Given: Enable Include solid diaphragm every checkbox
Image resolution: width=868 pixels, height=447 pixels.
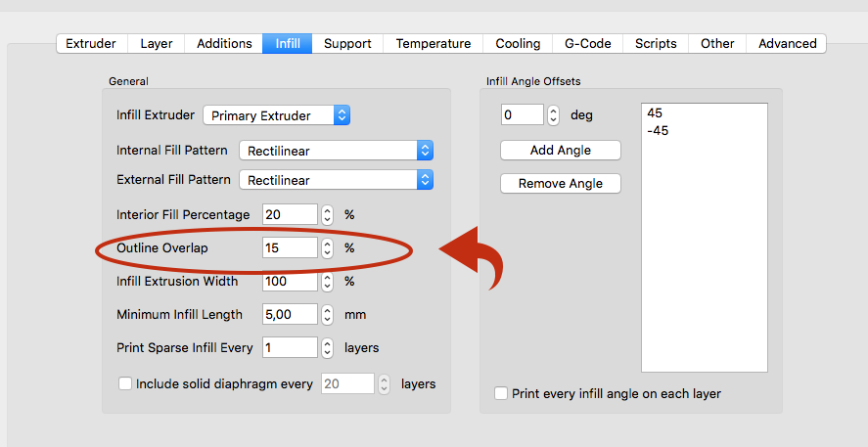Looking at the screenshot, I should (125, 383).
